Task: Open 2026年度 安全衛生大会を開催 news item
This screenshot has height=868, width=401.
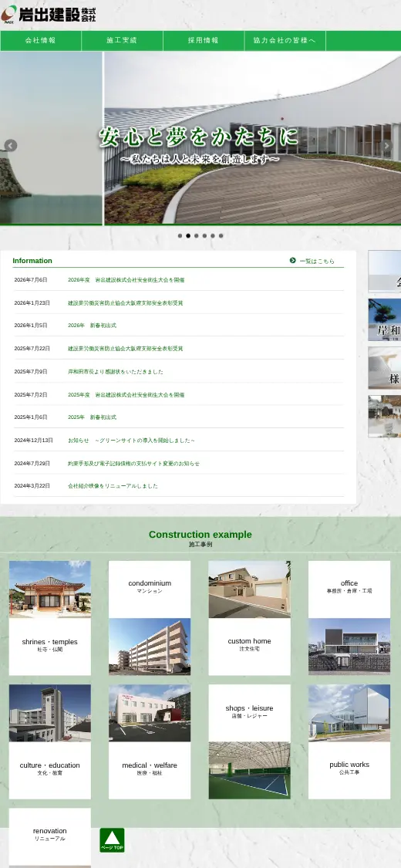Action: coord(126,280)
